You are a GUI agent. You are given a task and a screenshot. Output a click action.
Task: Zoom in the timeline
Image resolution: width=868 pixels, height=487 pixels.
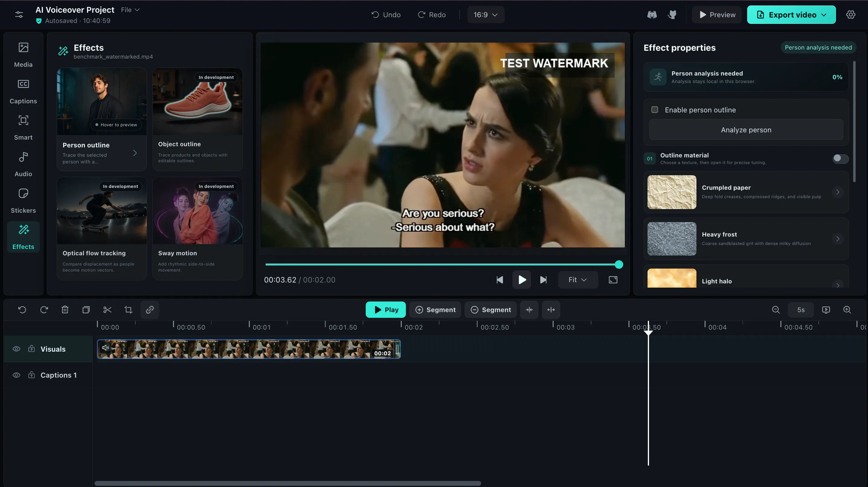click(x=847, y=310)
